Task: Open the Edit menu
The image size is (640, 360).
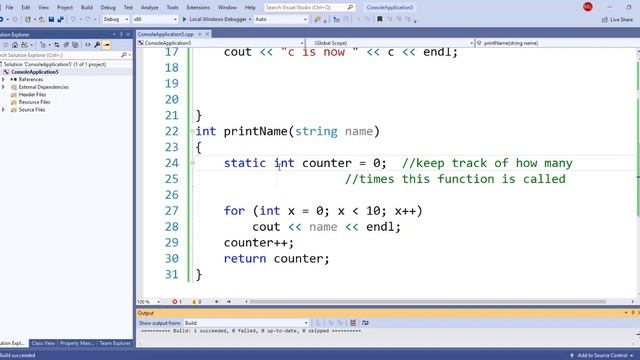Action: pos(25,7)
